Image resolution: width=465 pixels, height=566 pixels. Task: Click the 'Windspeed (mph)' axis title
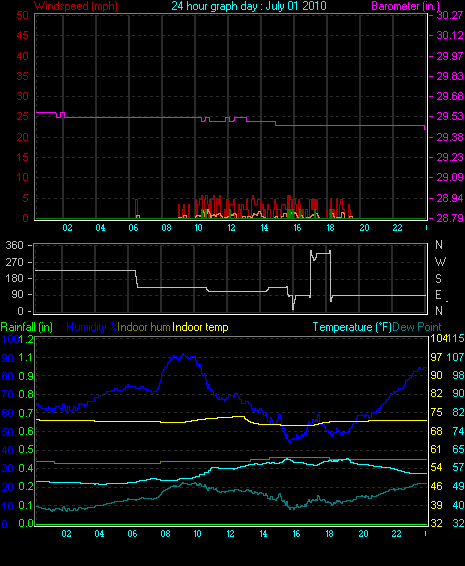(75, 6)
